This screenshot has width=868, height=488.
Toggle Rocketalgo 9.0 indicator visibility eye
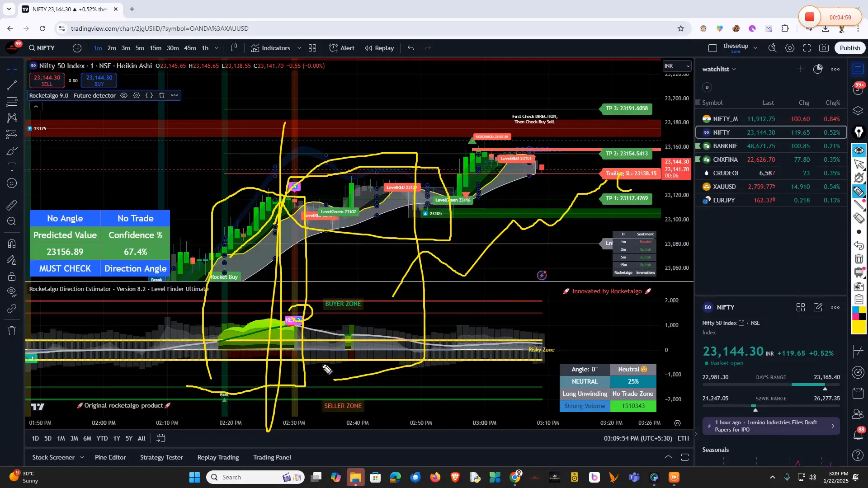coord(124,95)
